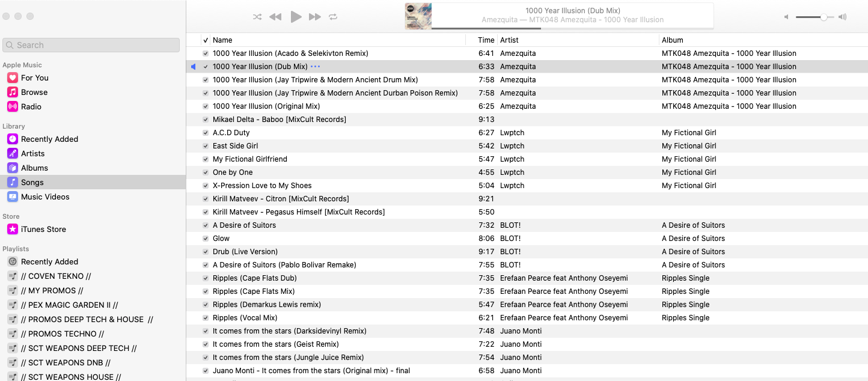Toggle the checkbox for Glow

click(x=206, y=239)
